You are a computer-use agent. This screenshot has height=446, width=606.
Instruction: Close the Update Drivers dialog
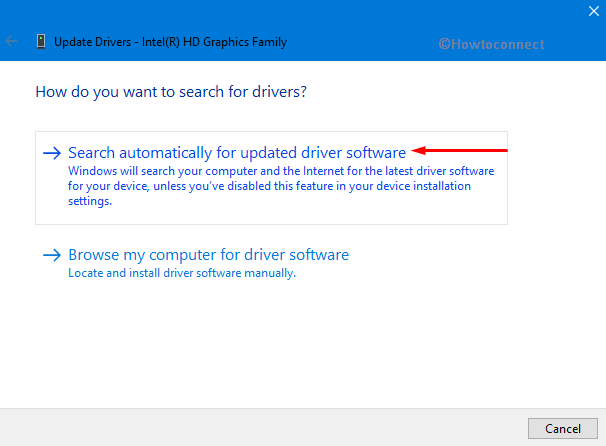coord(594,11)
